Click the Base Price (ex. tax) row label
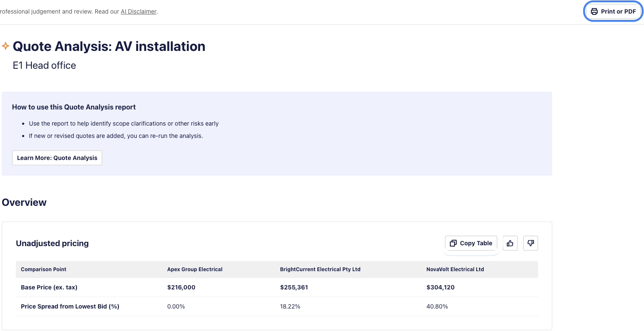Image resolution: width=644 pixels, height=331 pixels. click(x=49, y=287)
